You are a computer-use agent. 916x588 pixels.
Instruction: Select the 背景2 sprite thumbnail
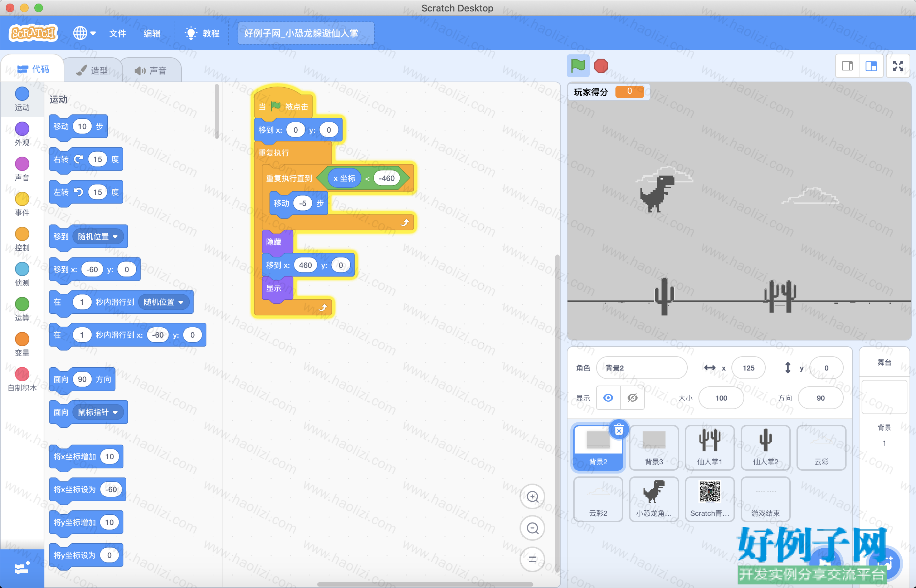click(x=598, y=448)
